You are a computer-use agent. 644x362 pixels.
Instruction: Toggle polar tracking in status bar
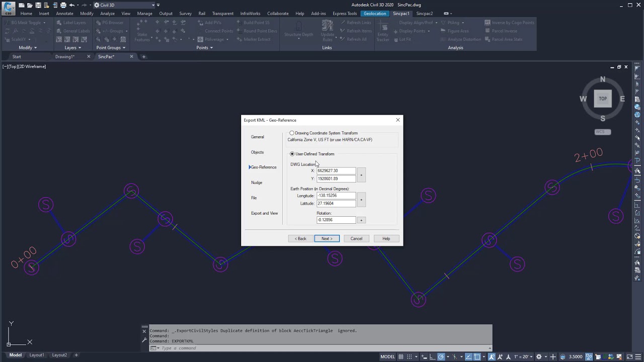tap(441, 356)
